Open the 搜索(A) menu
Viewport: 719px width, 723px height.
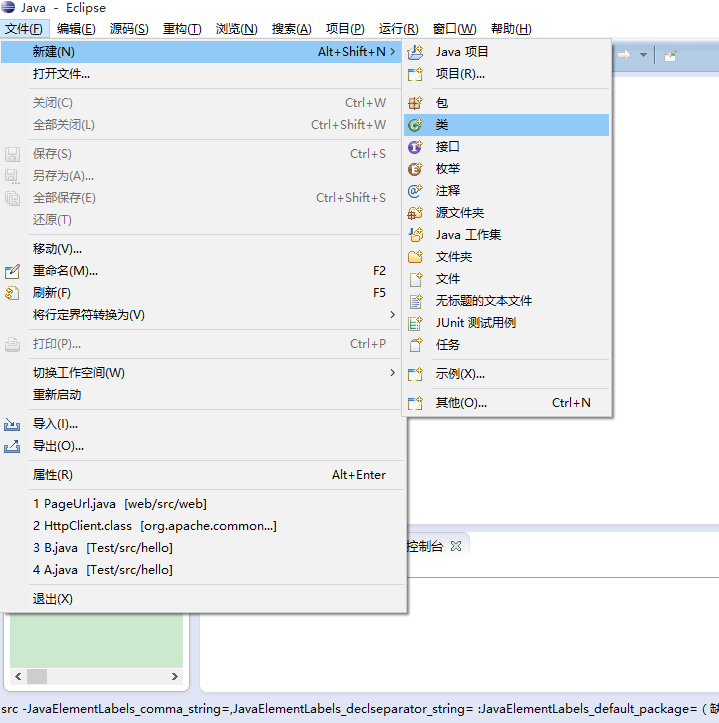(291, 29)
